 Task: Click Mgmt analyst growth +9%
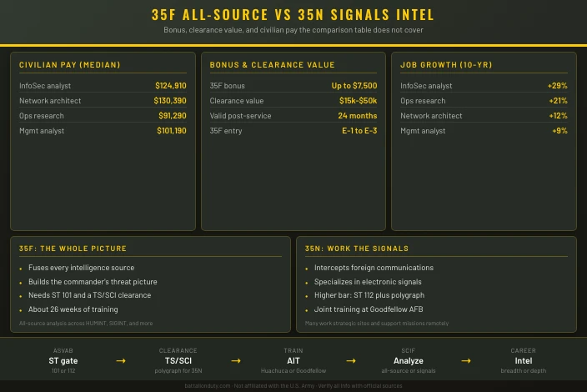pos(559,131)
